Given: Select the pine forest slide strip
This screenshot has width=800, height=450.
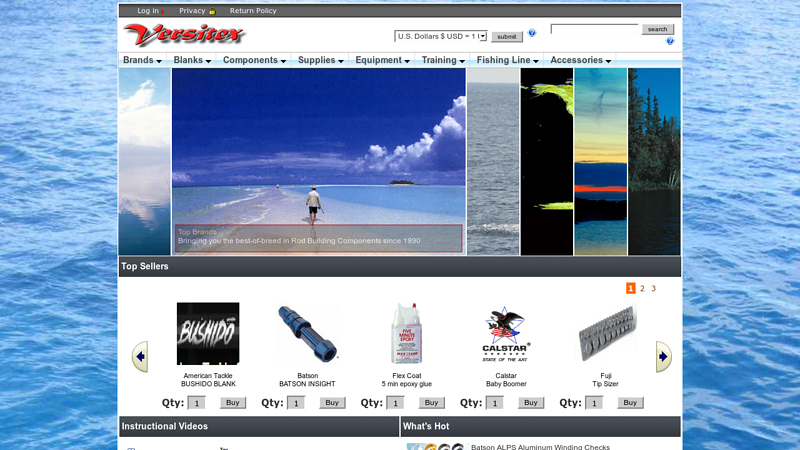Looking at the screenshot, I should 654,162.
